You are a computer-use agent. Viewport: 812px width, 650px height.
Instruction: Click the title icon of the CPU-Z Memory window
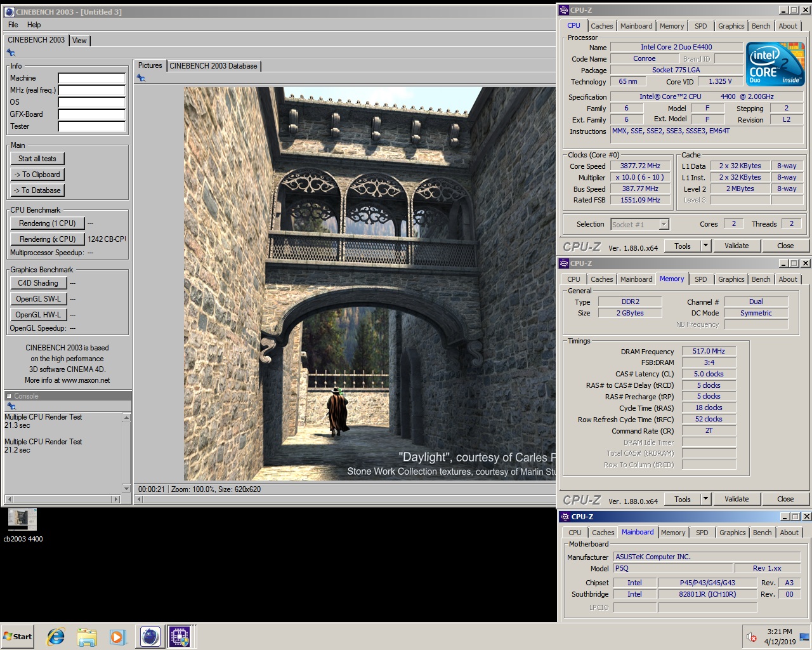click(564, 263)
